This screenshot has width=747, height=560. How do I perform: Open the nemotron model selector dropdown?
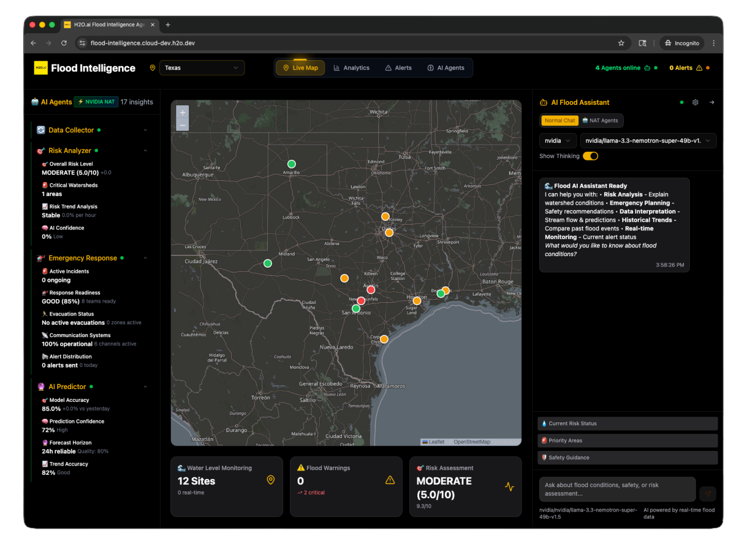point(648,141)
